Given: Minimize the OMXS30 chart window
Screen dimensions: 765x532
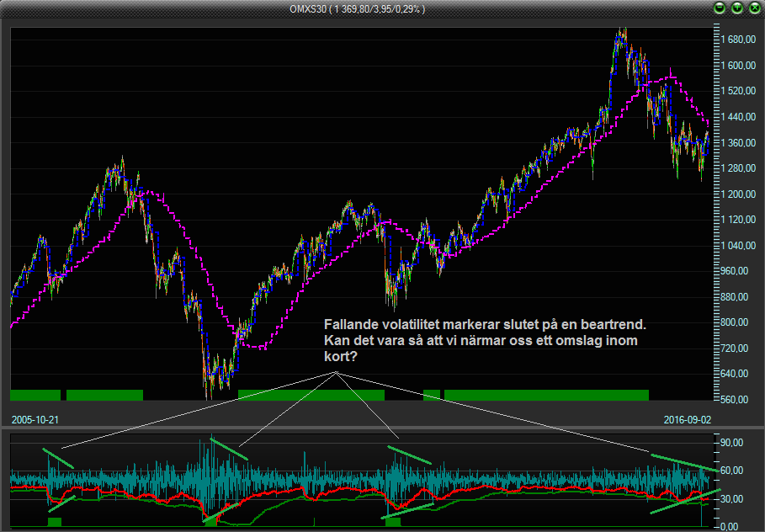Looking at the screenshot, I should pyautogui.click(x=720, y=8).
